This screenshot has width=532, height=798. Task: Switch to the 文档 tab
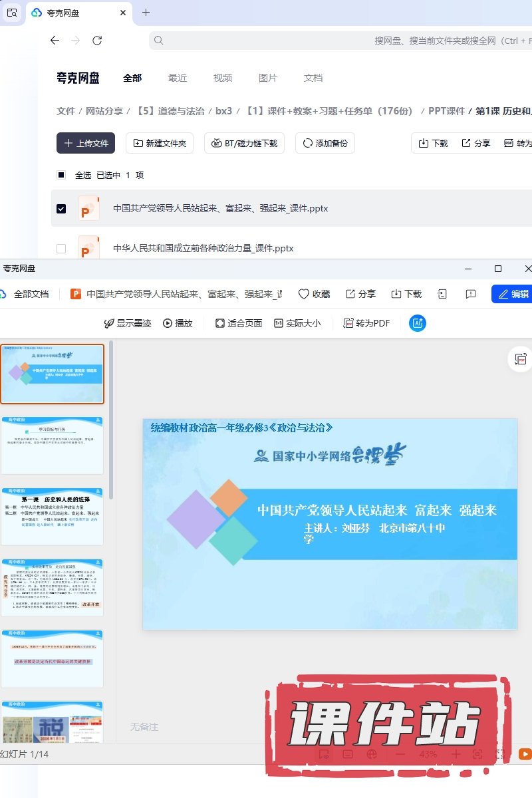pos(313,78)
